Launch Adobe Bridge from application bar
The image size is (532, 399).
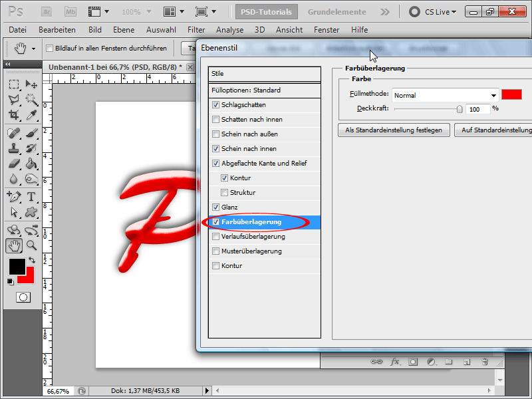[47, 12]
